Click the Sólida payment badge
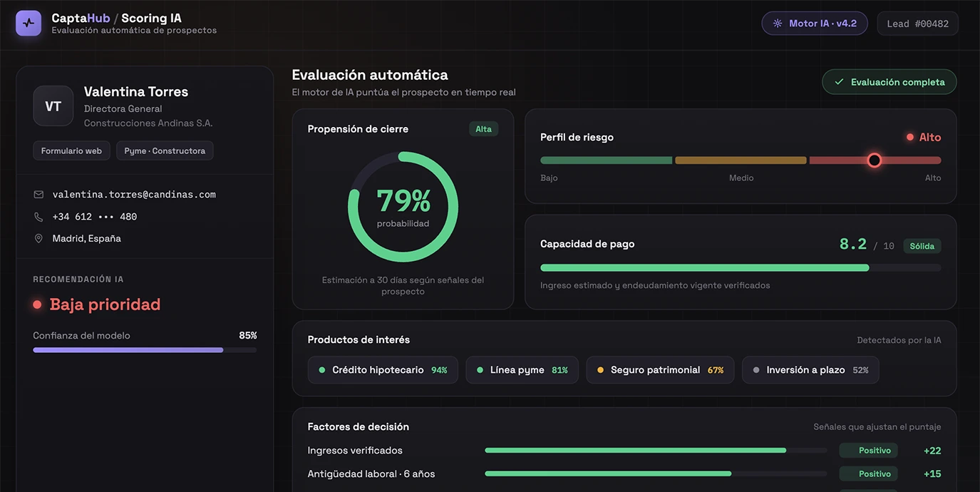The width and height of the screenshot is (980, 492). click(x=922, y=246)
